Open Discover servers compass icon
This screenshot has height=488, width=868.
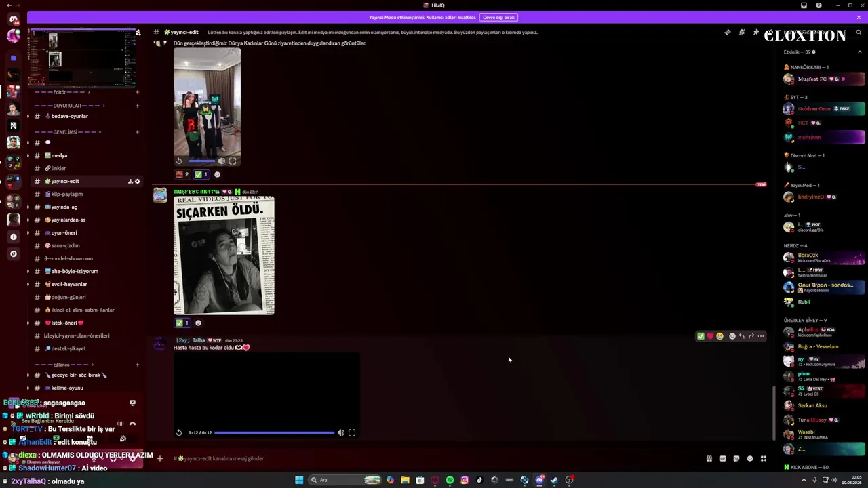click(13, 253)
